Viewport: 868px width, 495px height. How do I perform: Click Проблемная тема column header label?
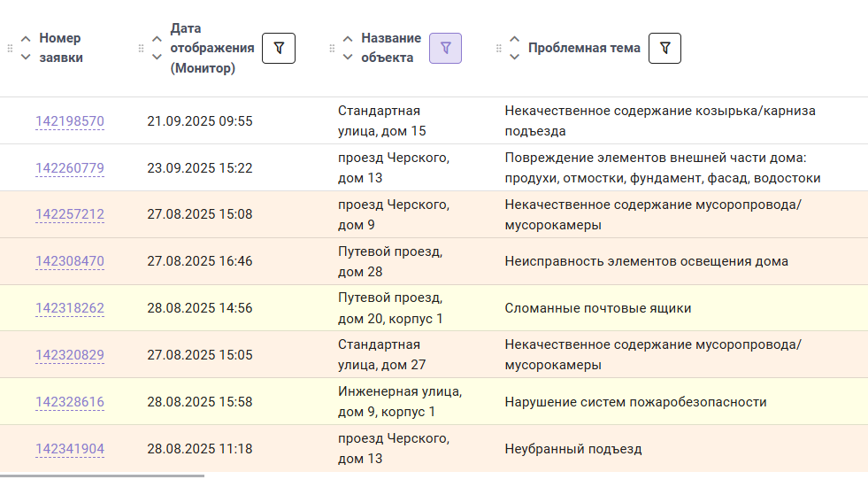584,48
